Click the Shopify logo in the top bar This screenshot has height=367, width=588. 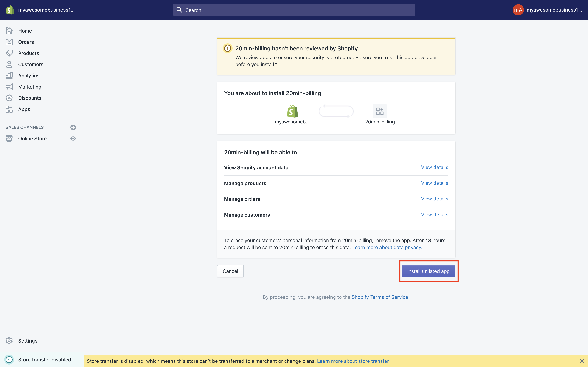click(x=10, y=10)
